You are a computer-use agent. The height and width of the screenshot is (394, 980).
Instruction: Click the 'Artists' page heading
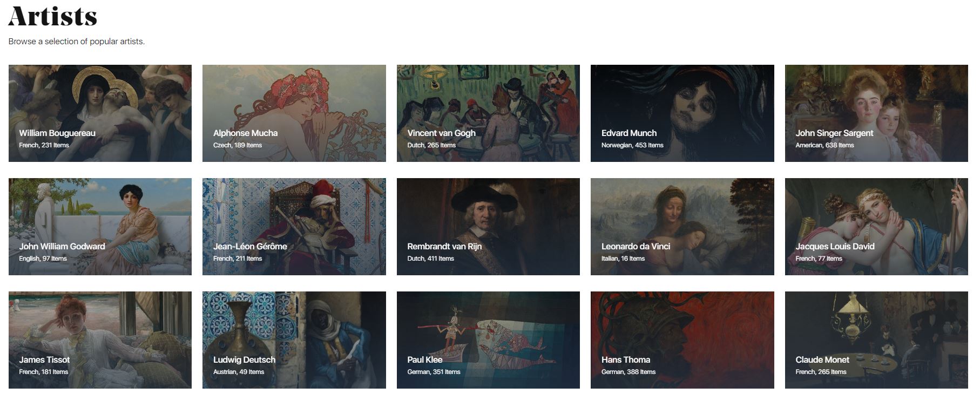(53, 16)
